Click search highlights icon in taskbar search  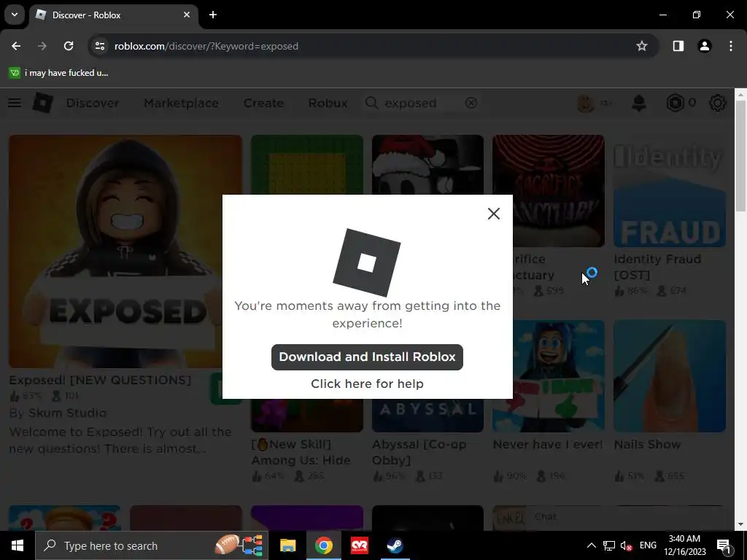[x=239, y=545]
